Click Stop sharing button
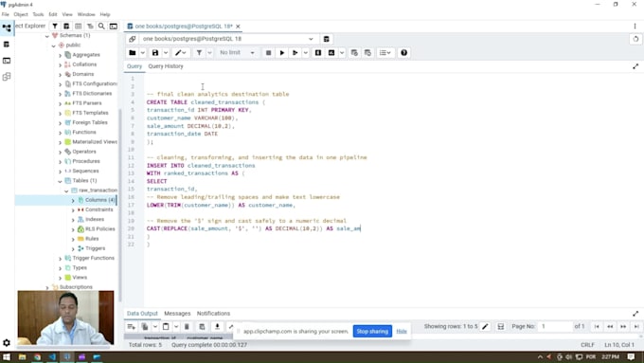This screenshot has height=363, width=644. point(372,331)
